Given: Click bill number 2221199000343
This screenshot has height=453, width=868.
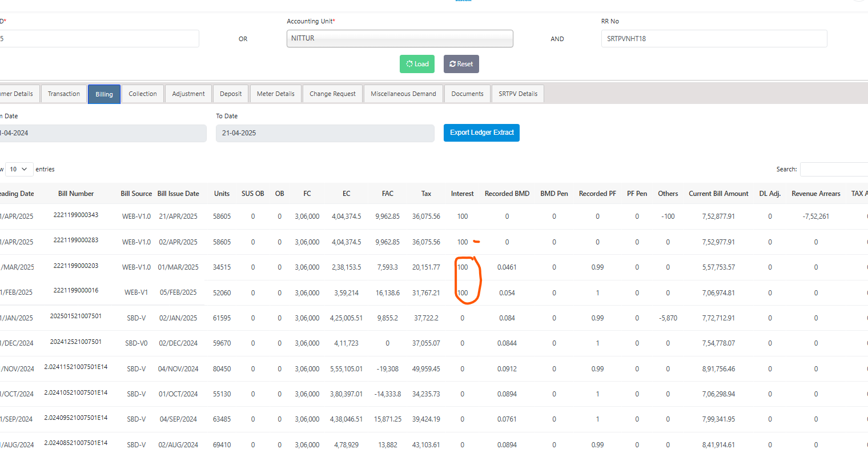Looking at the screenshot, I should click(76, 215).
